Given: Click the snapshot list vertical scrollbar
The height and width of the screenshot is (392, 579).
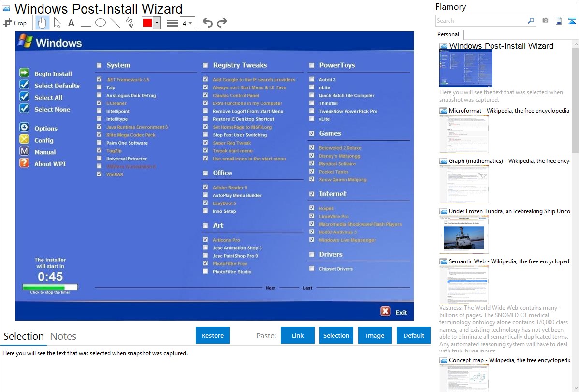Looking at the screenshot, I should pos(575,100).
